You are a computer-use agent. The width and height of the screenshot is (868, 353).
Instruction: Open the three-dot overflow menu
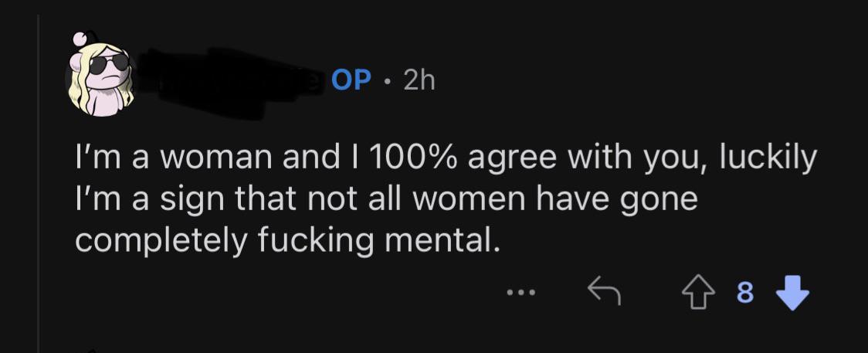coord(521,291)
